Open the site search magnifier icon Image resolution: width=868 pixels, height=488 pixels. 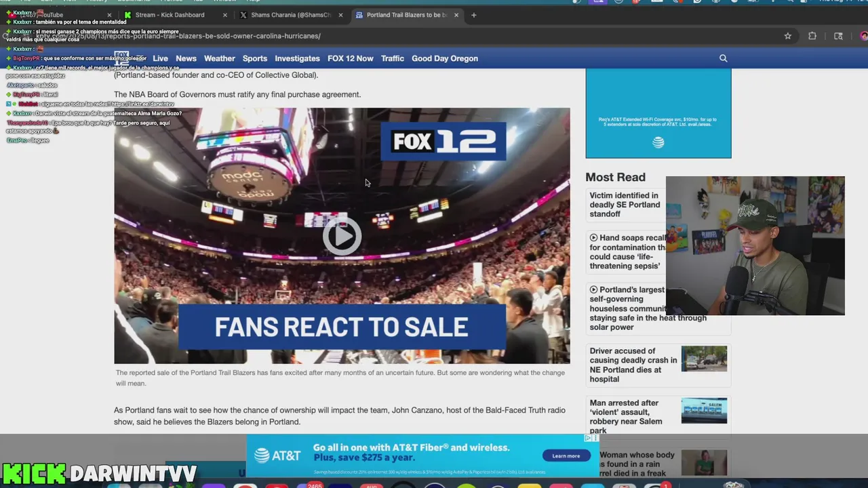point(724,58)
